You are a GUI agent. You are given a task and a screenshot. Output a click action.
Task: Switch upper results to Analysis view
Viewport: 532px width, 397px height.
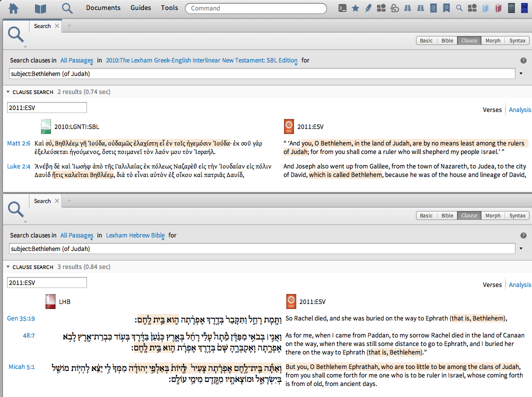520,110
